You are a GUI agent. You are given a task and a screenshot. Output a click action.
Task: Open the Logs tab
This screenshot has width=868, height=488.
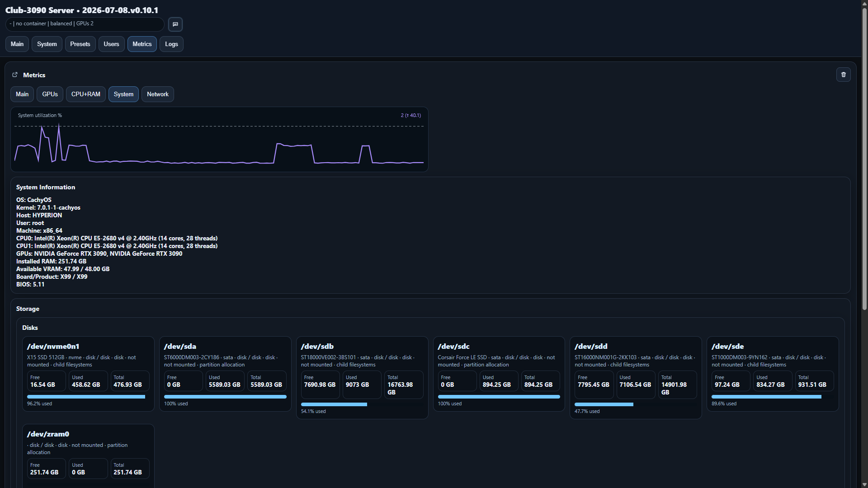[x=171, y=44]
